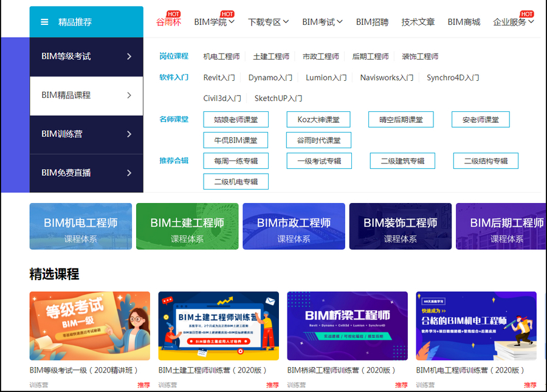Open the Dynamo入门 link
Viewport: 547px width, 392px height.
coord(270,77)
